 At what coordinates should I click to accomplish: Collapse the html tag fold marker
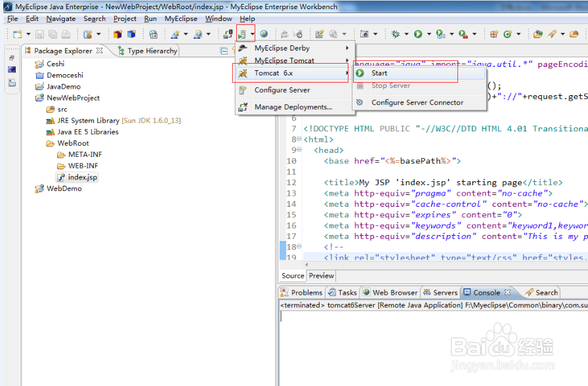coord(299,139)
